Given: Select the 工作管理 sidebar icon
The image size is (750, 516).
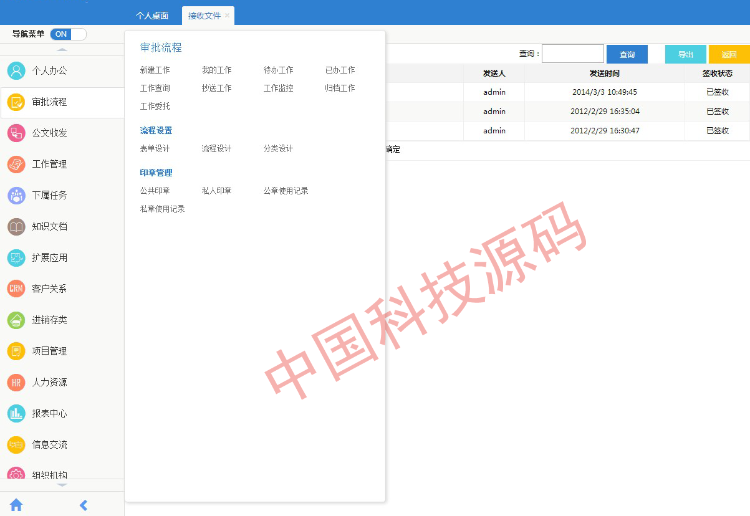Looking at the screenshot, I should (x=16, y=164).
